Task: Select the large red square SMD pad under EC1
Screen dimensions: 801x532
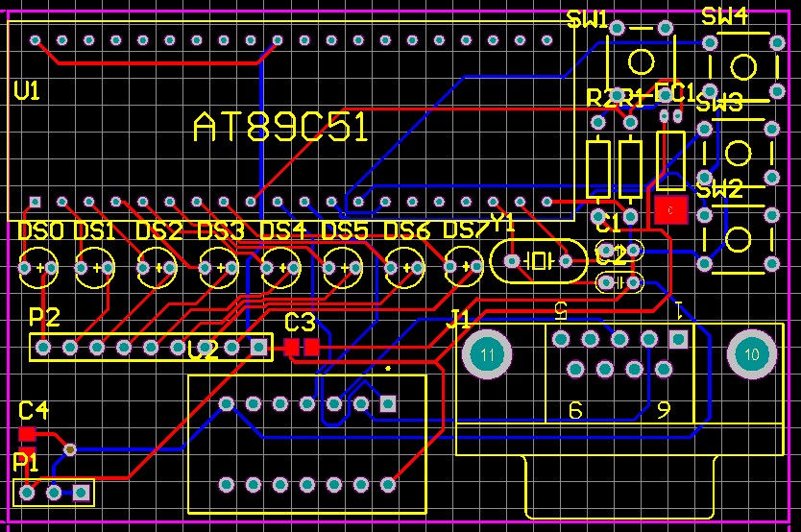Action: pyautogui.click(x=670, y=210)
